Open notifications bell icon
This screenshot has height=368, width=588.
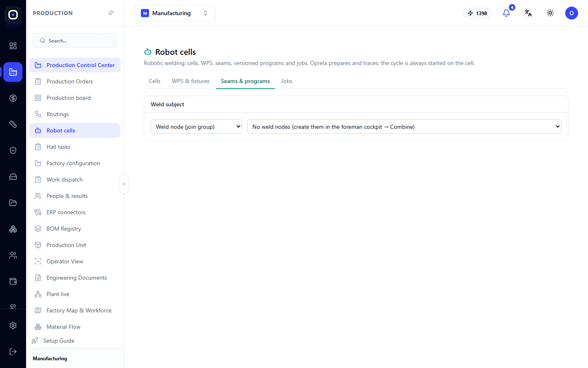point(506,13)
